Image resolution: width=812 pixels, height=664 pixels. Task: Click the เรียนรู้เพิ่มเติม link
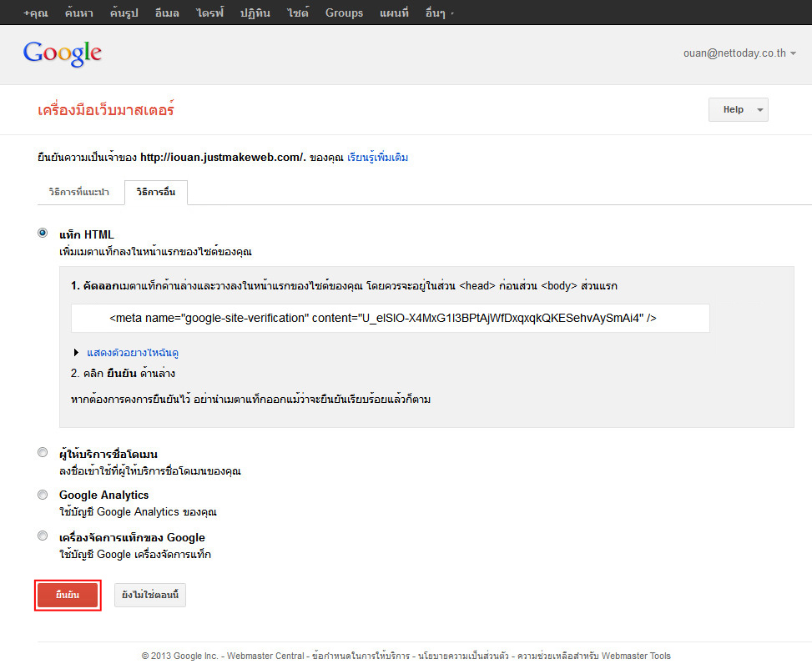tap(377, 158)
